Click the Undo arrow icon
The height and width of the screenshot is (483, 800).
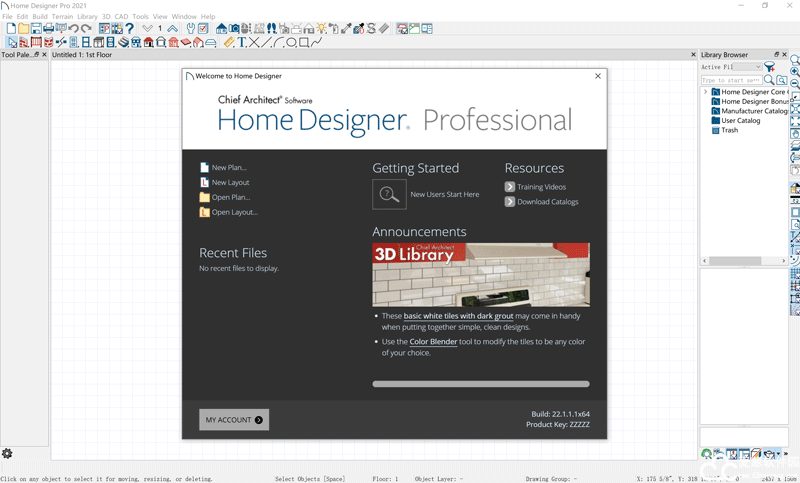(73, 29)
